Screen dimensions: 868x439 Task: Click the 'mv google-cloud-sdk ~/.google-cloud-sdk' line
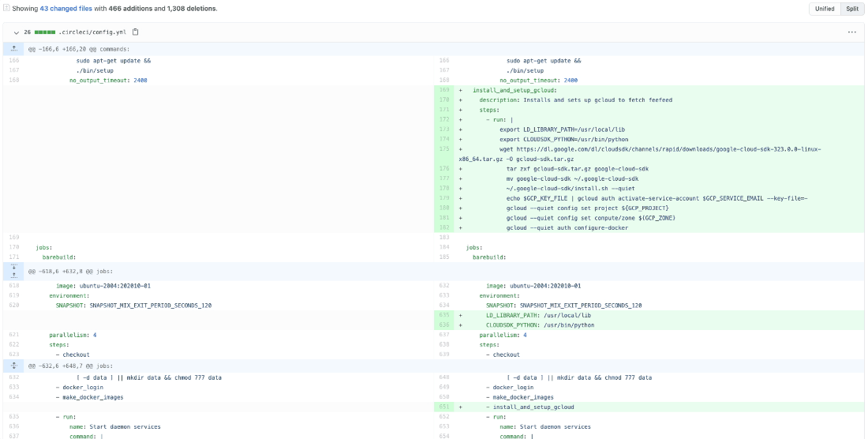572,178
